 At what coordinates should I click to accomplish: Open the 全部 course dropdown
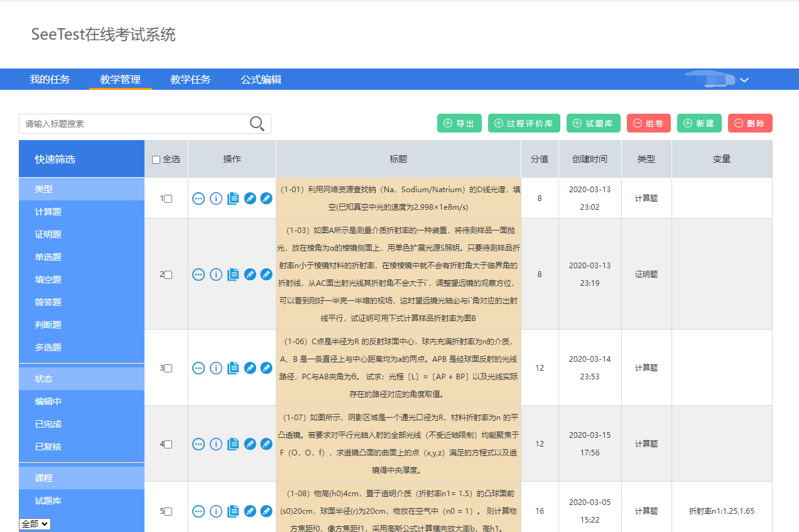35,524
